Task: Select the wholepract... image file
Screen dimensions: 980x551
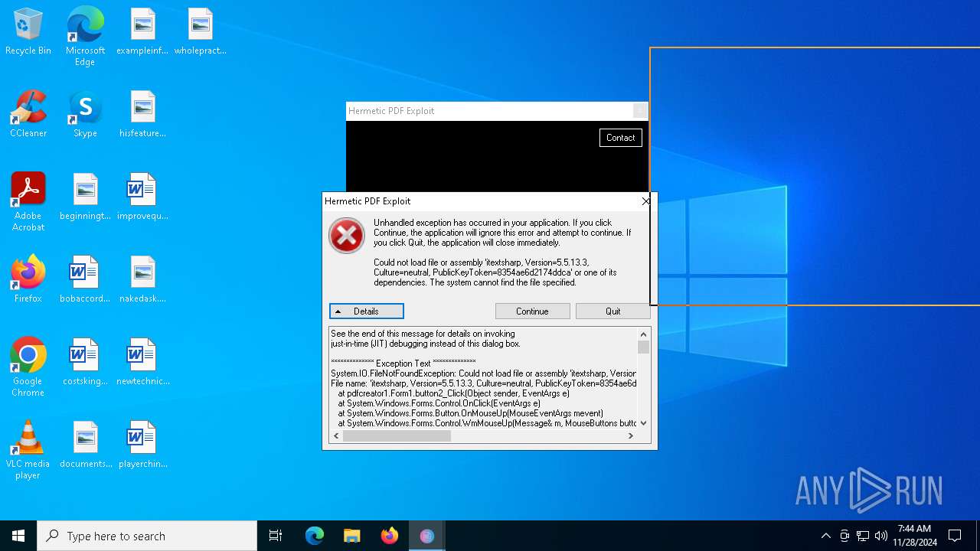Action: pyautogui.click(x=200, y=32)
